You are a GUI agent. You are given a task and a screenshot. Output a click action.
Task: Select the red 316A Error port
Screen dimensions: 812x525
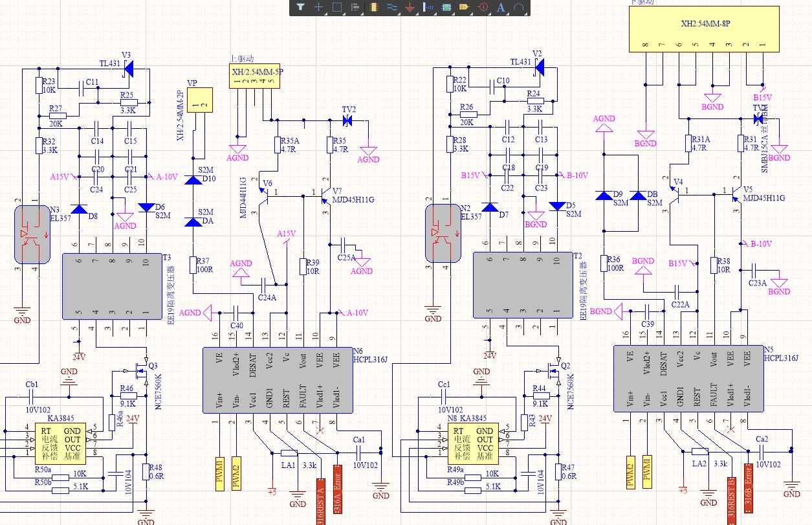(x=337, y=489)
